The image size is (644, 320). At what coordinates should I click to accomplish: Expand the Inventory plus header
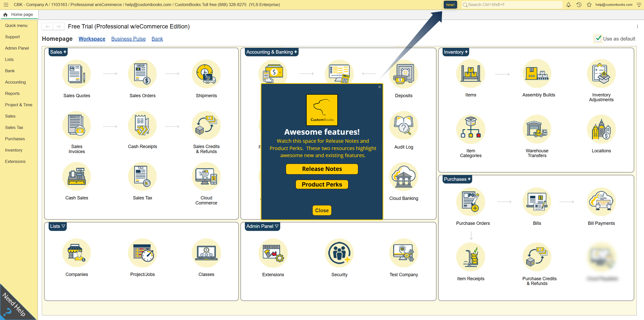(455, 52)
